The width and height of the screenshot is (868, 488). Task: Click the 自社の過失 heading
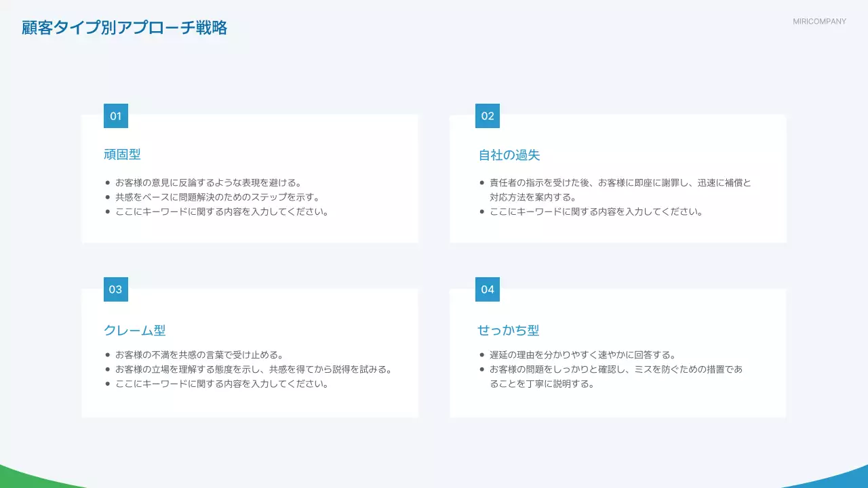(x=509, y=155)
